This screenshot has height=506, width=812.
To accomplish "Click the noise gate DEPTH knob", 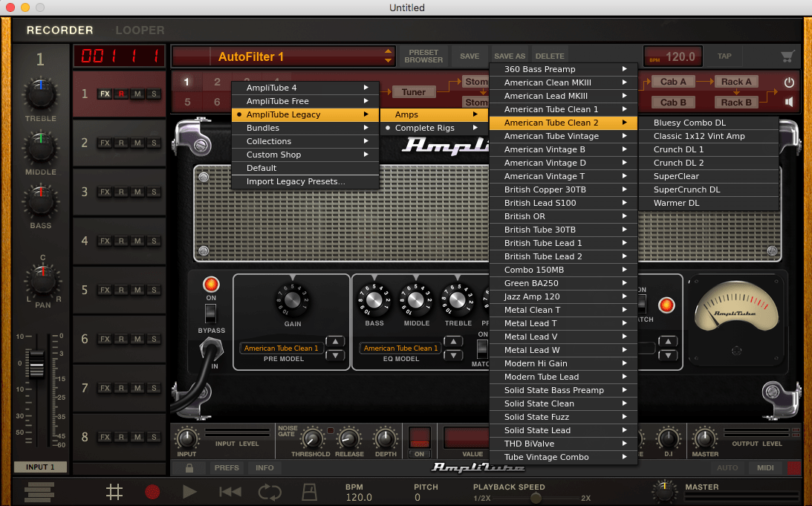I will click(386, 438).
